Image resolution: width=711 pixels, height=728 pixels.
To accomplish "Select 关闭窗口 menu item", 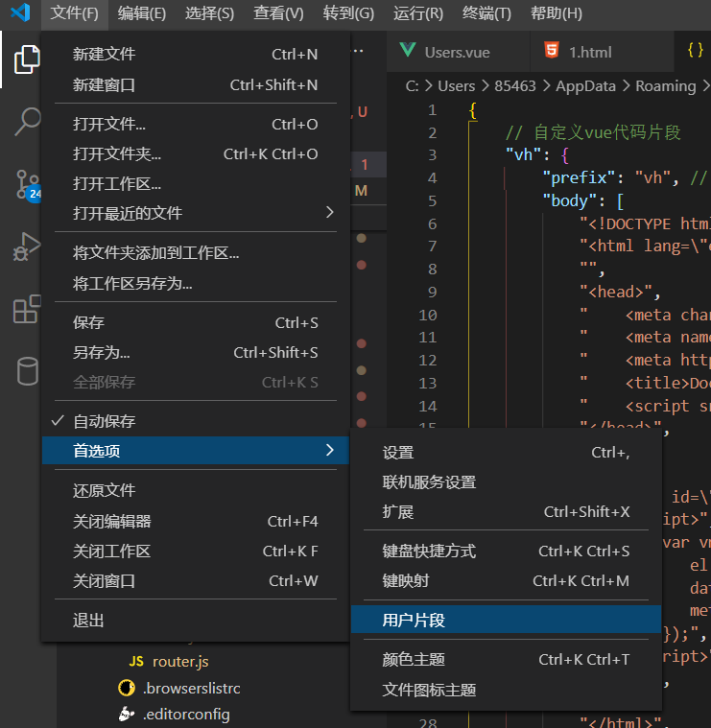I will coord(195,581).
